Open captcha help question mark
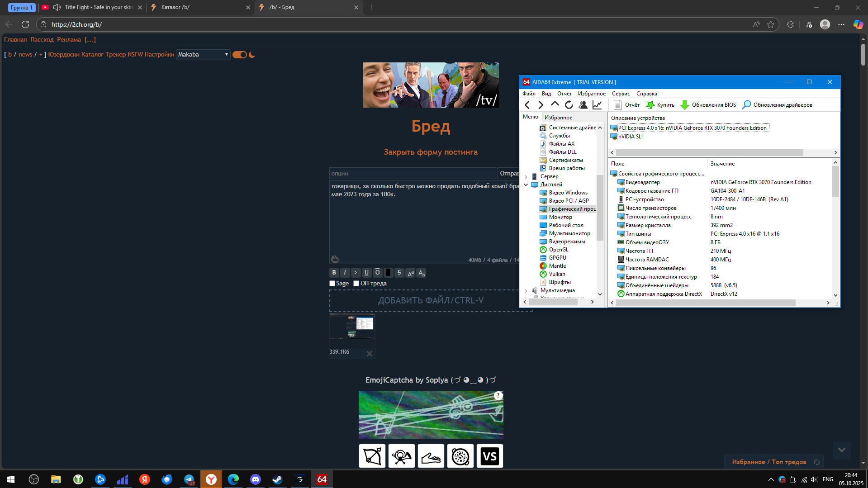The image size is (868, 488). 498,396
